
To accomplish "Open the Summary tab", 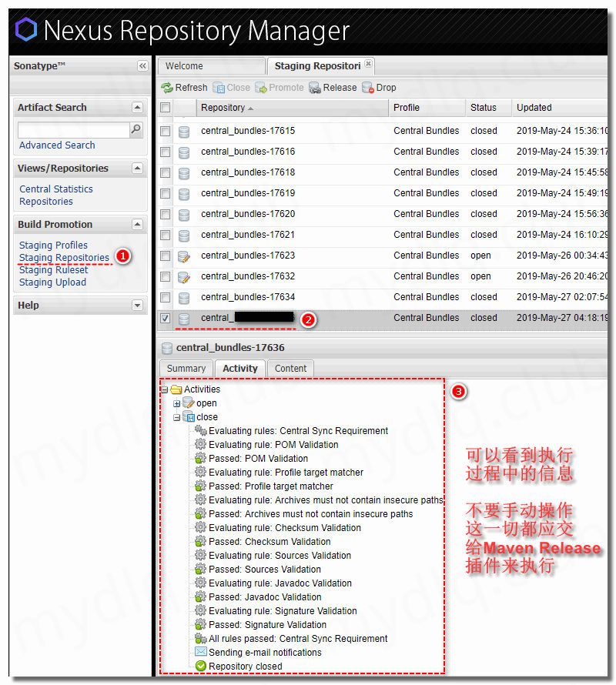I will click(186, 368).
